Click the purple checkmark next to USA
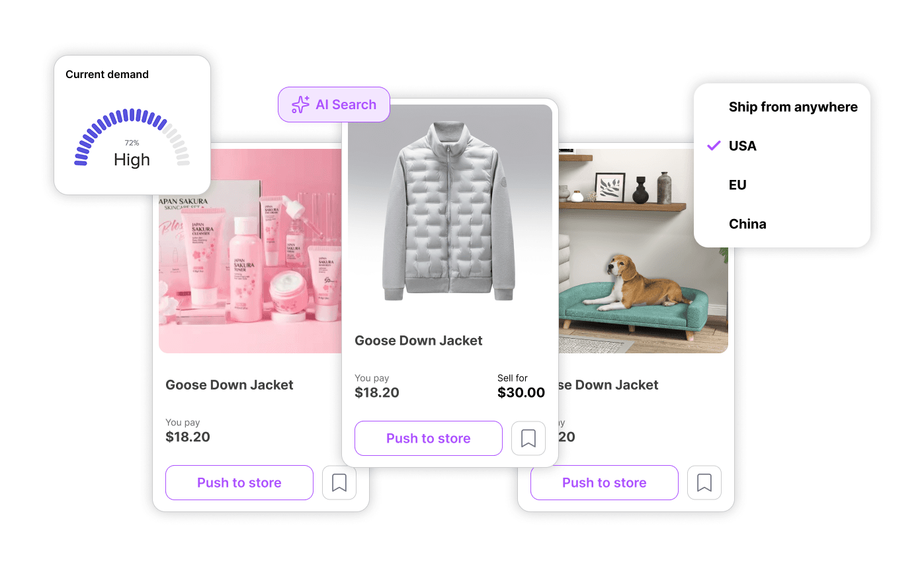The image size is (924, 567). [712, 146]
